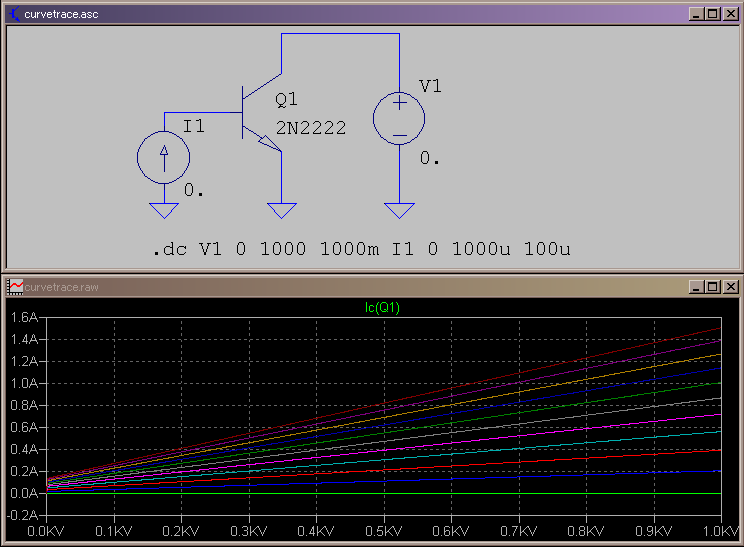
Task: Maximize the curvetrace.raw window
Action: pos(713,287)
